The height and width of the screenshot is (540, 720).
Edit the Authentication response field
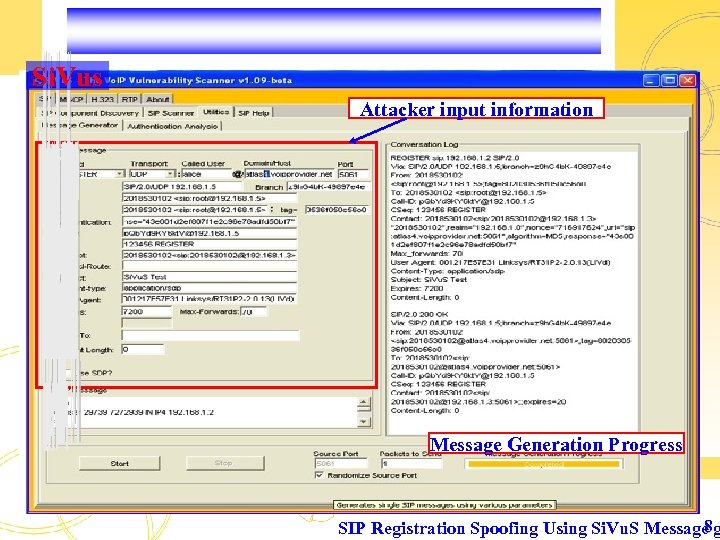pos(209,222)
